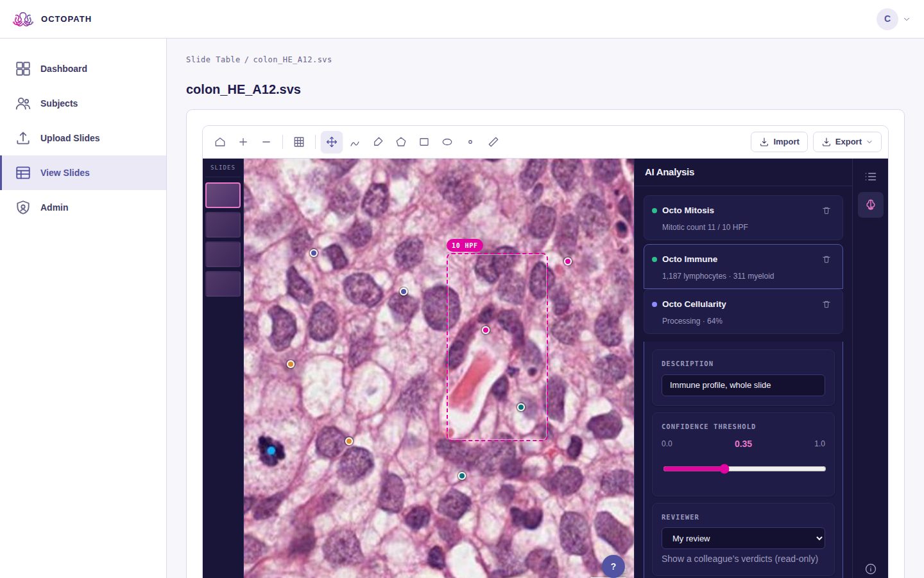Open the Reviewer "My review" dropdown
This screenshot has width=924, height=578.
click(743, 538)
